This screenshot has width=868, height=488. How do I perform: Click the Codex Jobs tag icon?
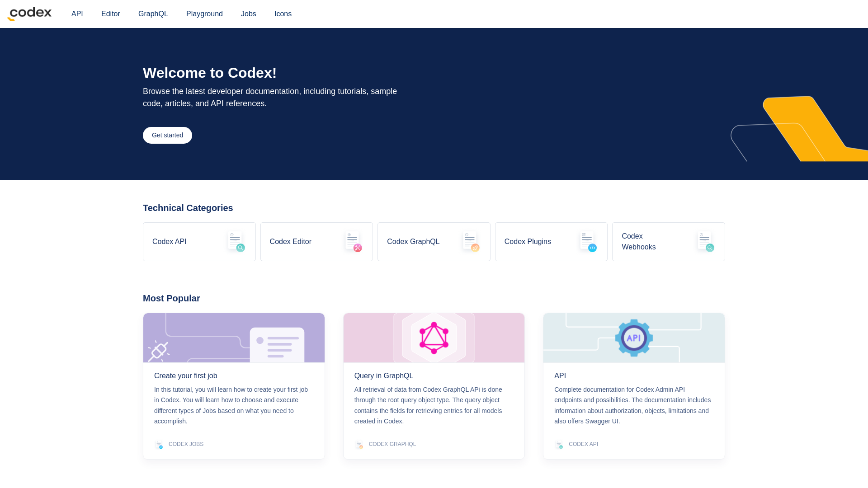tap(159, 445)
